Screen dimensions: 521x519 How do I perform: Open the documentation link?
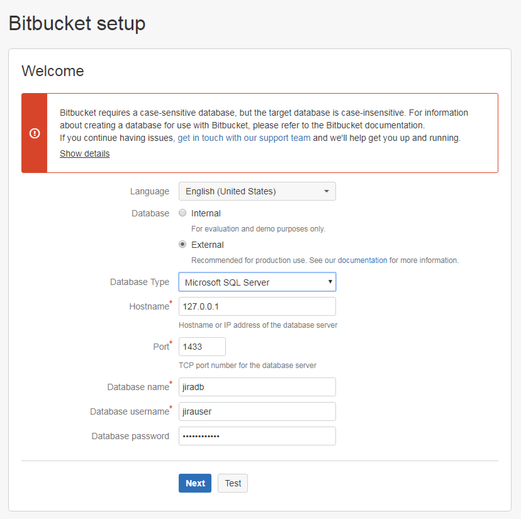[x=362, y=260]
